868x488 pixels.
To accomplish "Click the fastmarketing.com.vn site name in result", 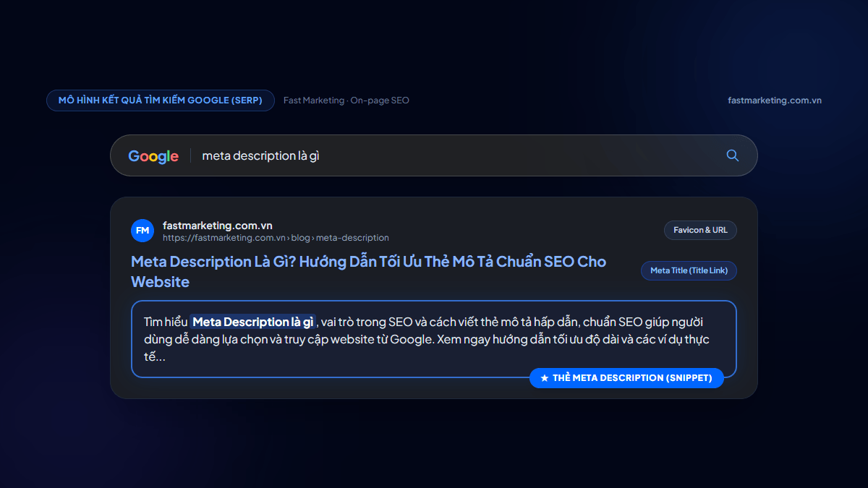I will (x=218, y=226).
